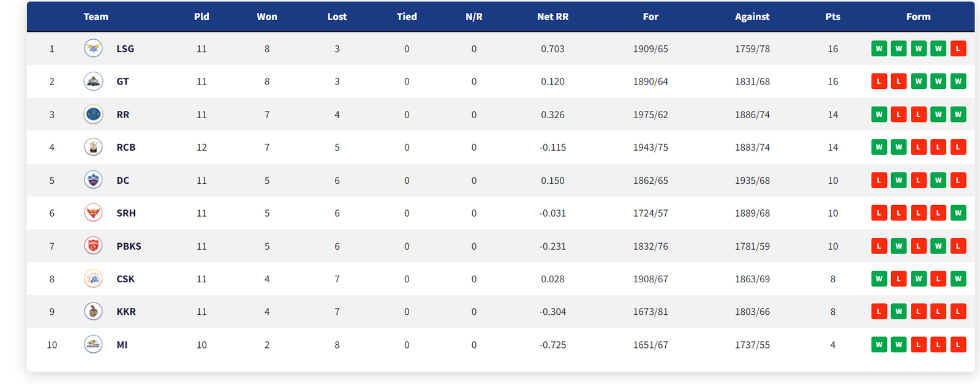
Task: Click the Pts value 4 for MI
Action: tap(833, 345)
